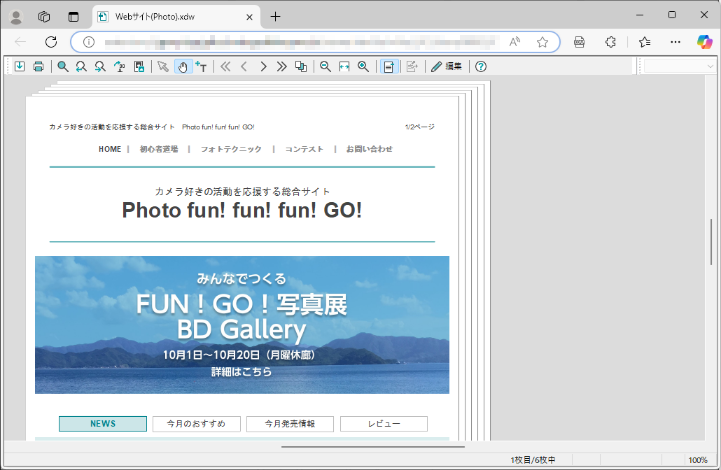This screenshot has width=721, height=470.
Task: Go to next page arrow
Action: [263, 67]
